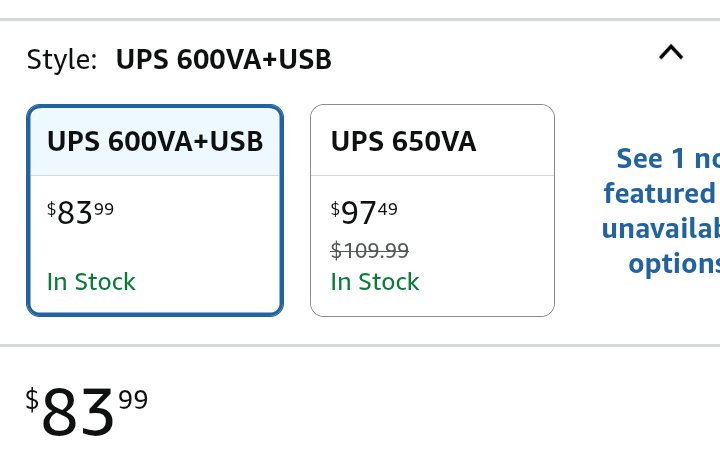
Task: Click "In Stock" under the UPS 650VA option
Action: pyautogui.click(x=375, y=282)
